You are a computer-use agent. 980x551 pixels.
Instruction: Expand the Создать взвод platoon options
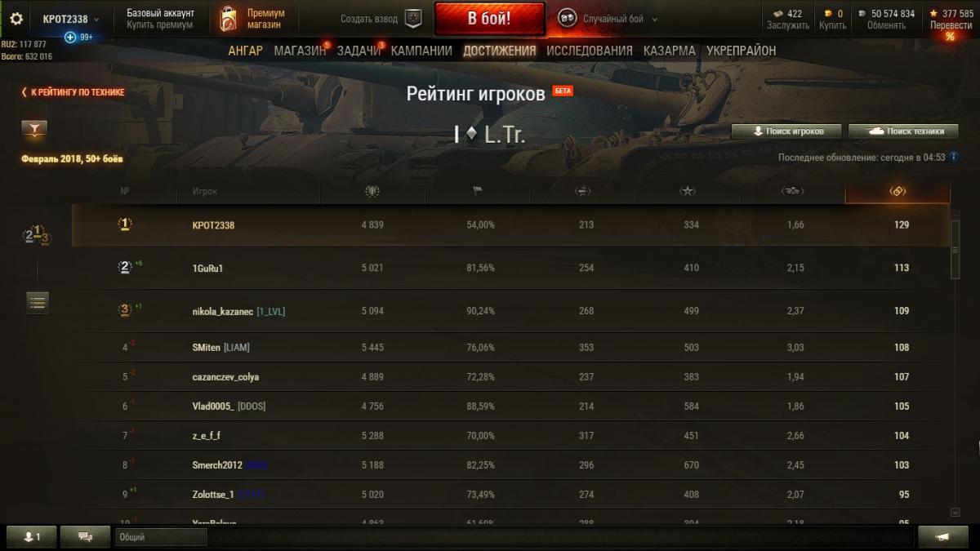(x=382, y=19)
